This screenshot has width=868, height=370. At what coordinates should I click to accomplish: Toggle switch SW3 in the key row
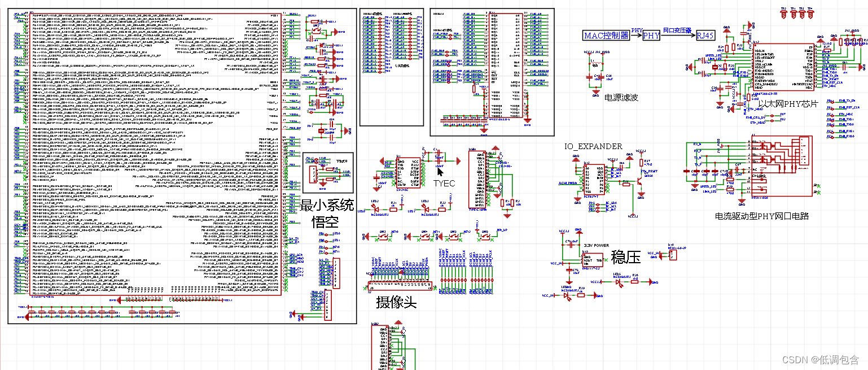point(383,236)
